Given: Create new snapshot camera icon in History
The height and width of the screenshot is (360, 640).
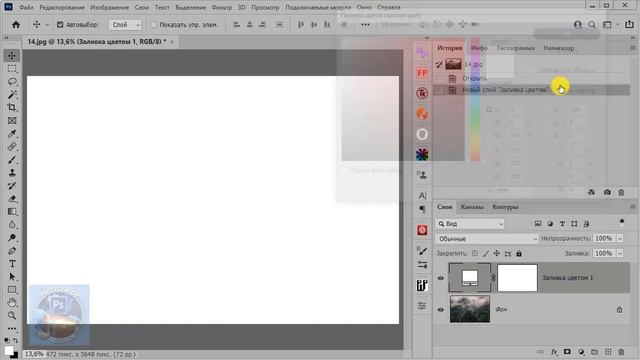Looking at the screenshot, I should point(607,192).
